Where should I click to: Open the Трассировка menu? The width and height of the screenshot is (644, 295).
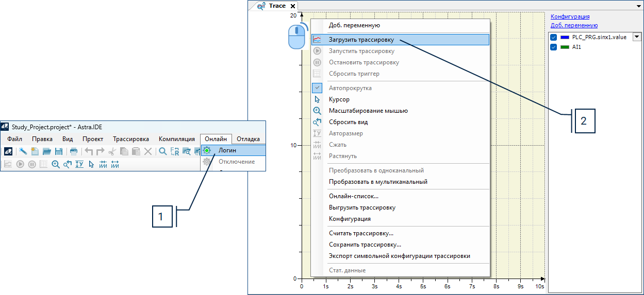131,139
